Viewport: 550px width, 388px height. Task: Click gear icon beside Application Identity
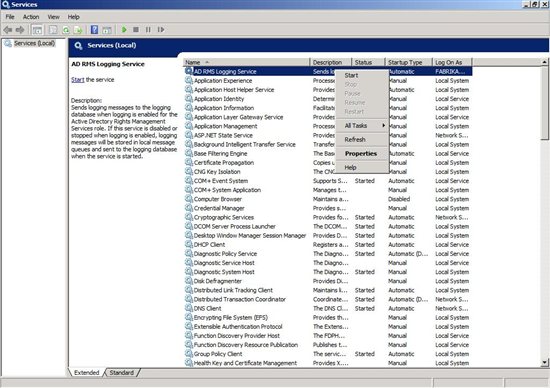coord(189,99)
